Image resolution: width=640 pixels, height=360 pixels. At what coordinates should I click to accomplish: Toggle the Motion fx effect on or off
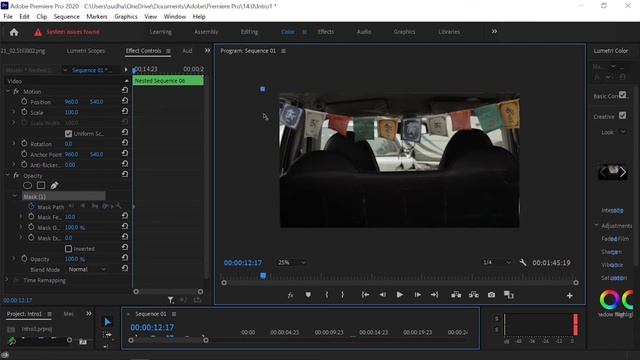click(16, 91)
